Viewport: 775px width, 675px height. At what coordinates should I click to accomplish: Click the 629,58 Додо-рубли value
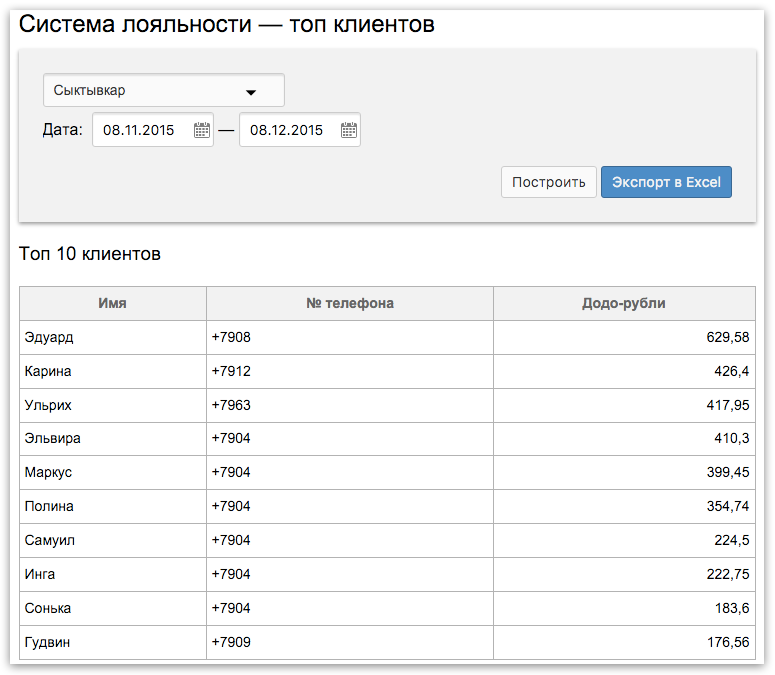[x=728, y=337]
